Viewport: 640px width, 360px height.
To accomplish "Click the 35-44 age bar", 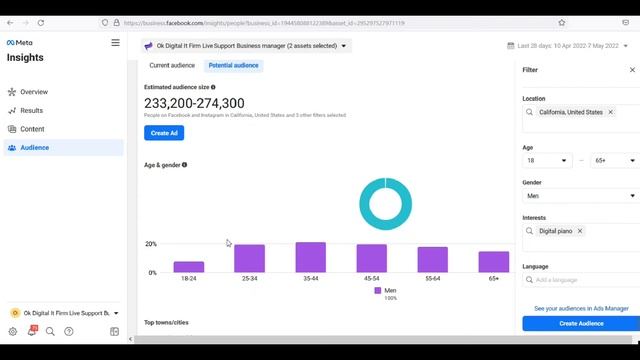I will (311, 258).
